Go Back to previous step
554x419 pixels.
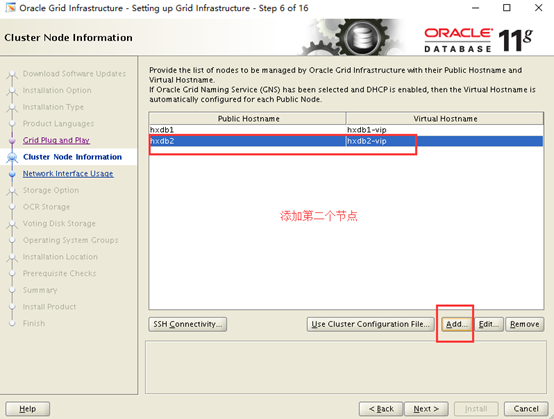coord(381,409)
